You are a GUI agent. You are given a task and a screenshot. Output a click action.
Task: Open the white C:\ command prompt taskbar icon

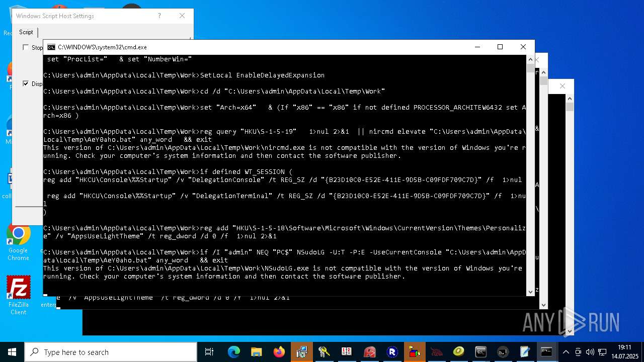click(x=480, y=352)
